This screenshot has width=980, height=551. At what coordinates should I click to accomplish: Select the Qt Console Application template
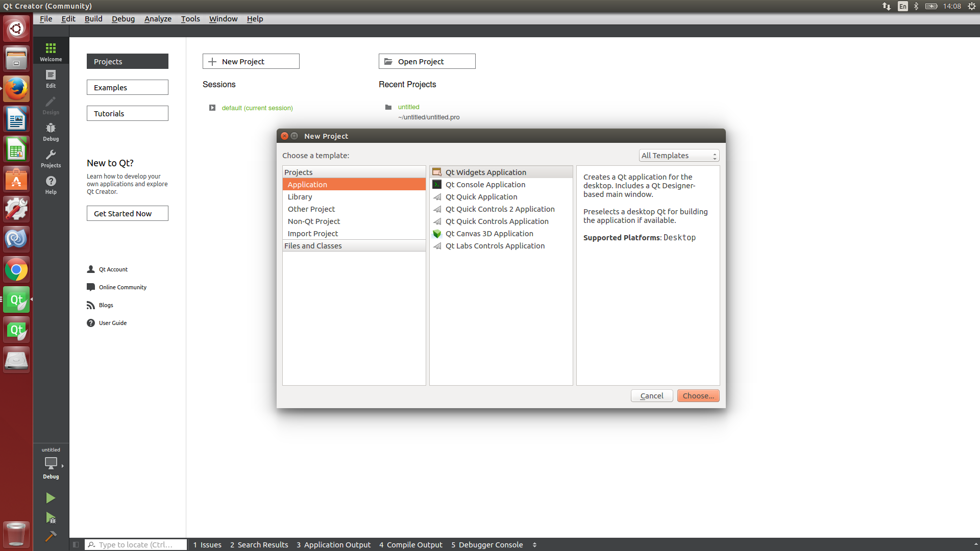tap(485, 185)
